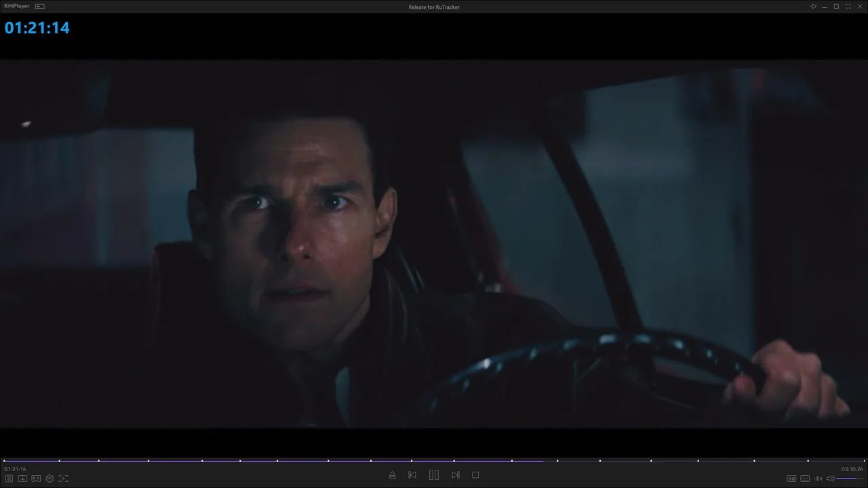Click the download icon in the bottom bar
This screenshot has height=488, width=868.
(x=22, y=479)
